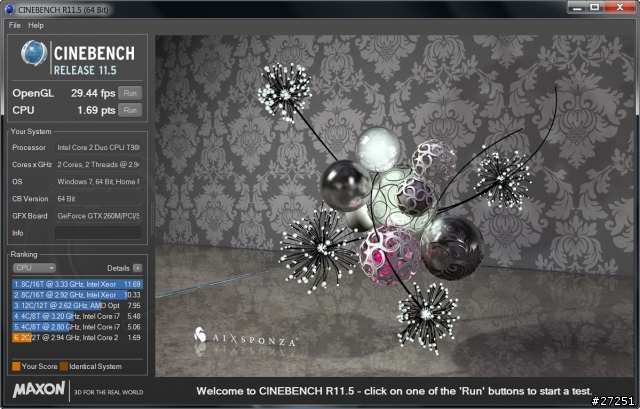Select ranking row 1, 8C/16T @ 3.33 GHz Intel Xeon
Viewport: 640px width, 409px height.
[x=77, y=284]
